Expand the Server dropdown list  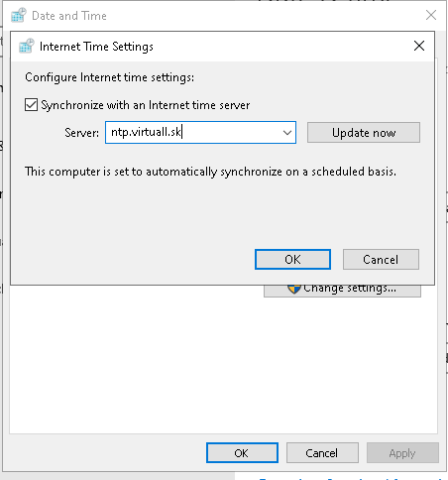[287, 133]
